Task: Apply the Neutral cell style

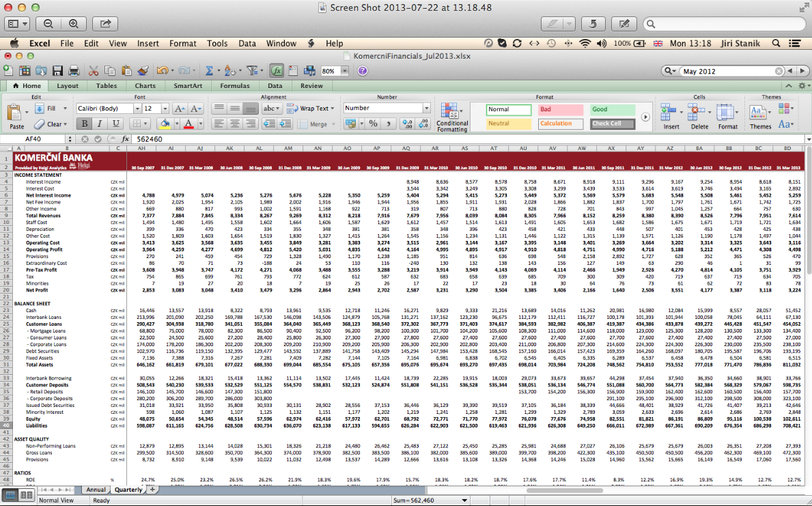Action: (509, 124)
